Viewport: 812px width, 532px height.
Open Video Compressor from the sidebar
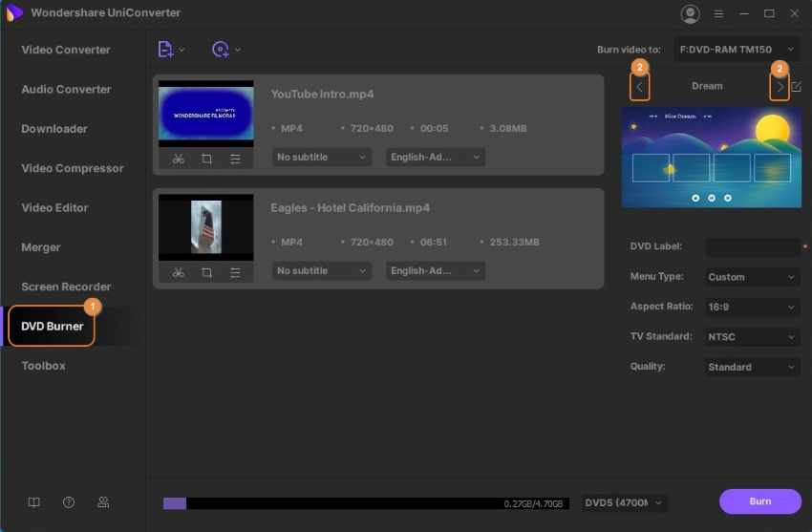click(73, 168)
